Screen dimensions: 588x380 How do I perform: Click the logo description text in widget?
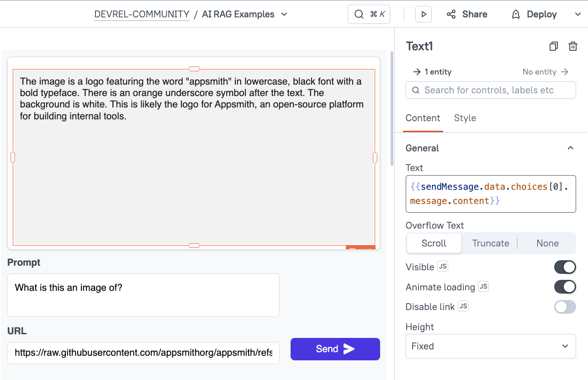coord(191,99)
